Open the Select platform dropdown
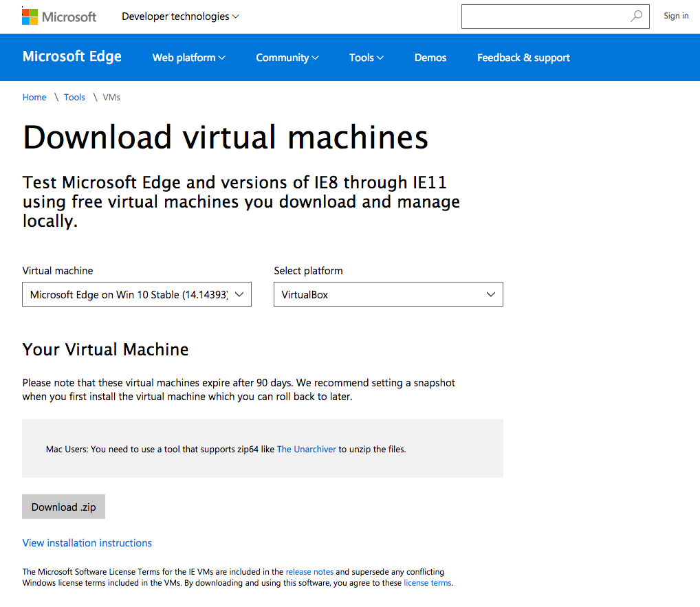Image resolution: width=700 pixels, height=607 pixels. [389, 294]
